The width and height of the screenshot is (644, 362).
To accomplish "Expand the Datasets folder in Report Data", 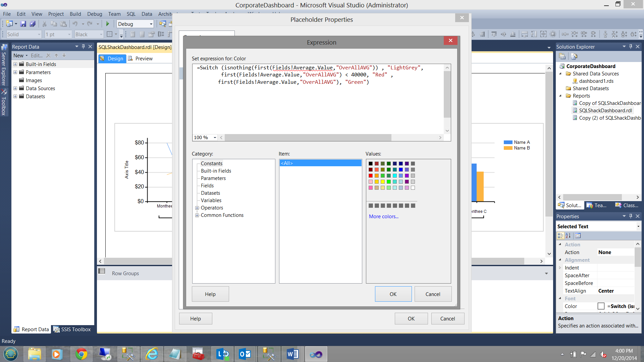I will 15,97.
